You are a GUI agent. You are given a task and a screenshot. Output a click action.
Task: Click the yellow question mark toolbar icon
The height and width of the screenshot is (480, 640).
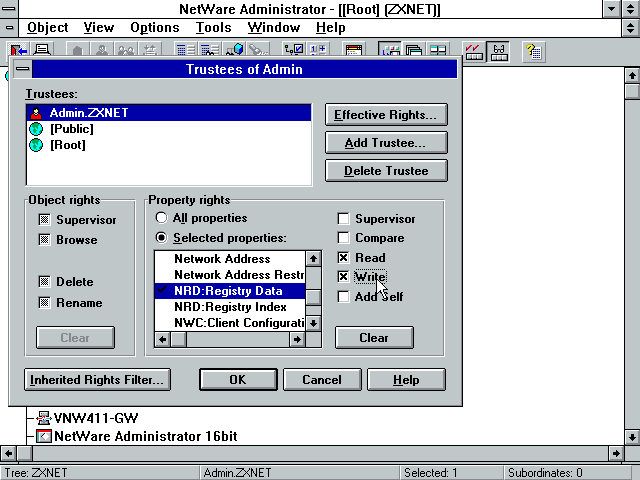(x=533, y=50)
